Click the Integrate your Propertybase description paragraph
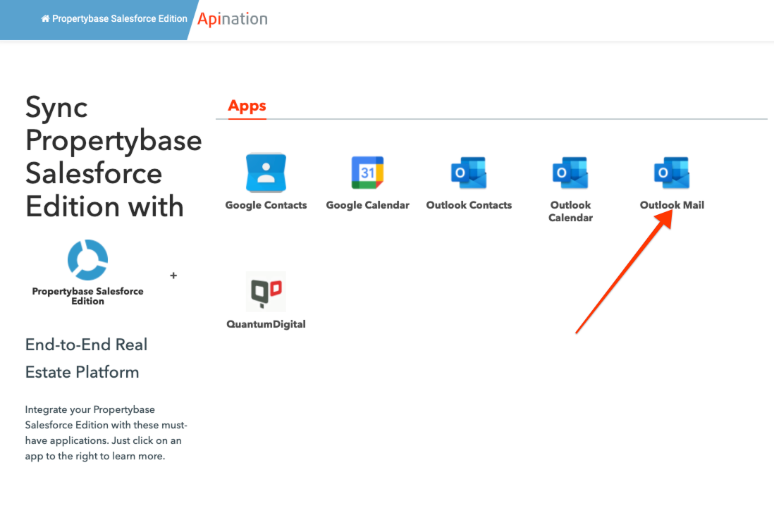Viewport: 774px width, 532px height. [106, 433]
